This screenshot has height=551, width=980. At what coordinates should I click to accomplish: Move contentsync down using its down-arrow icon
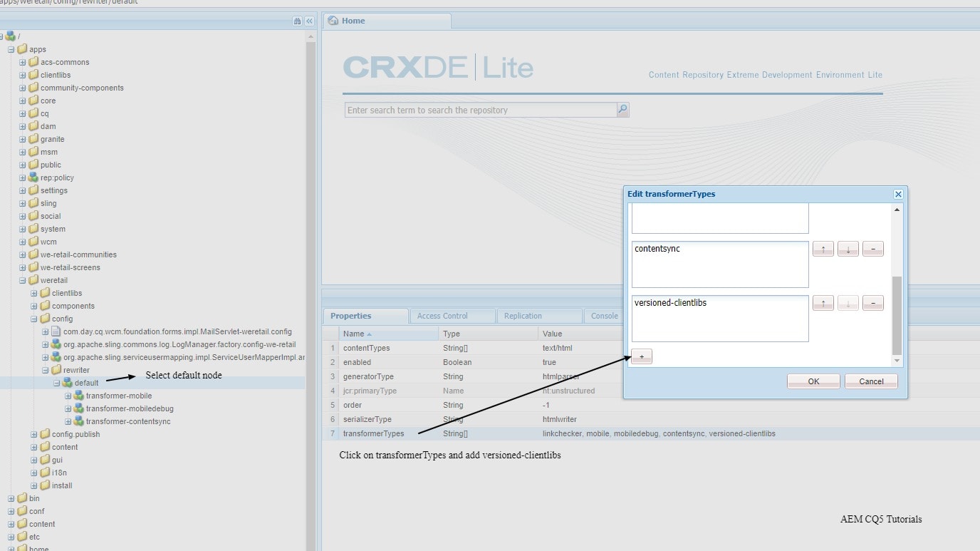848,248
